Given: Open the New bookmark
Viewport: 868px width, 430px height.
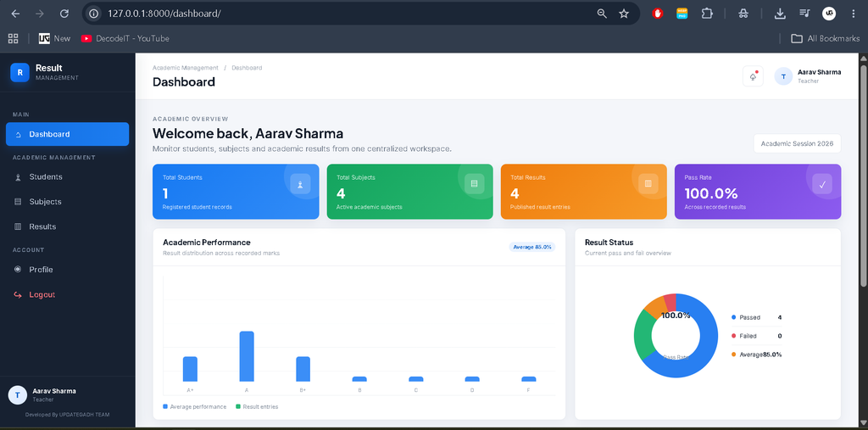Looking at the screenshot, I should 55,38.
